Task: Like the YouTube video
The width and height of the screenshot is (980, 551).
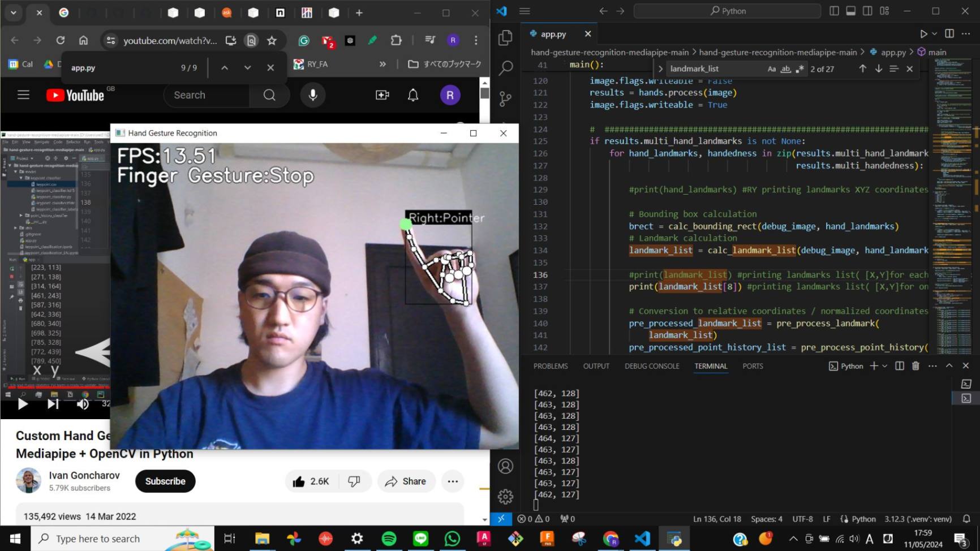Action: click(x=311, y=481)
